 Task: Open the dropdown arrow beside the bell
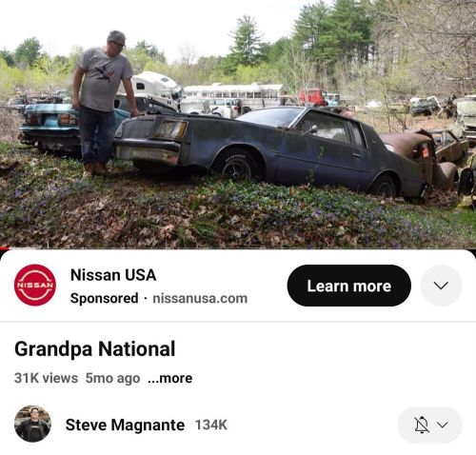(443, 425)
